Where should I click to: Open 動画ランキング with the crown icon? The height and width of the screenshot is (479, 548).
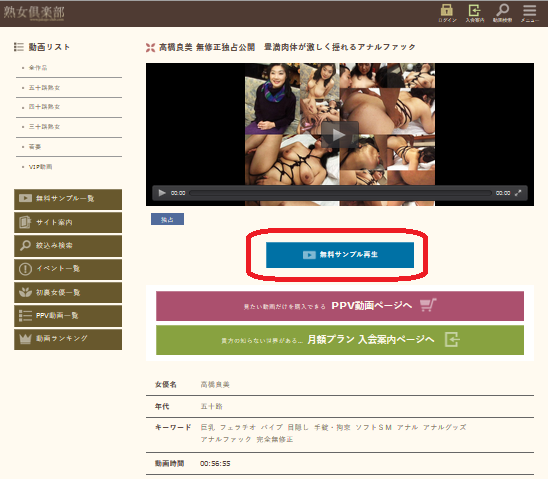pyautogui.click(x=68, y=339)
